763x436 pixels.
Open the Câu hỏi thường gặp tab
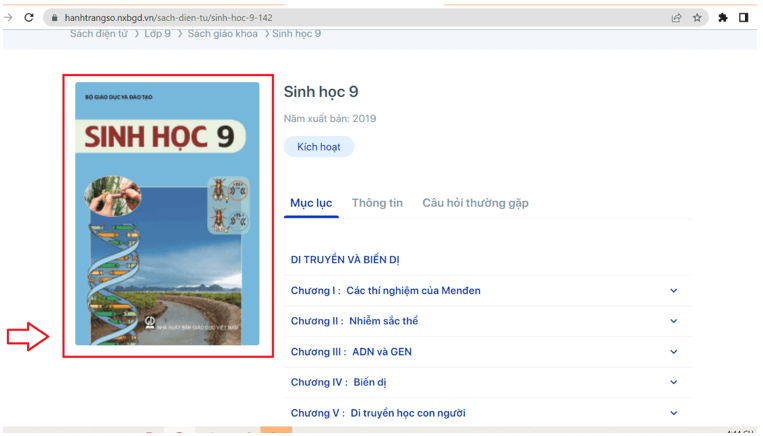point(475,203)
